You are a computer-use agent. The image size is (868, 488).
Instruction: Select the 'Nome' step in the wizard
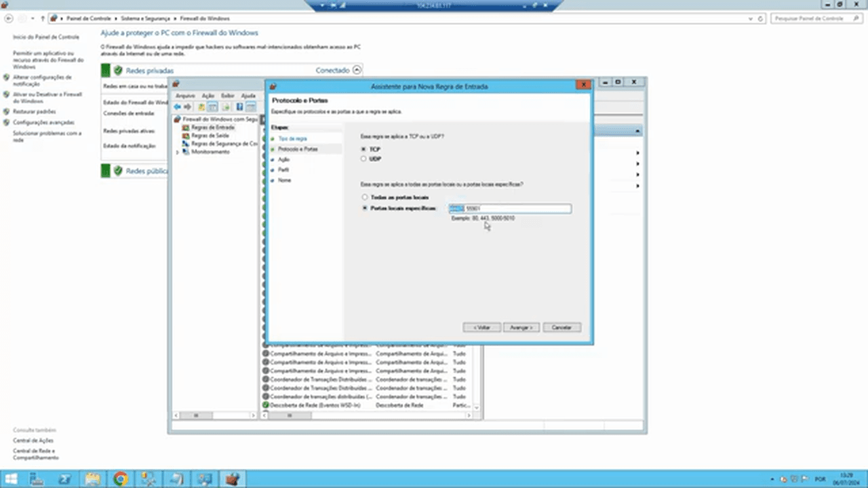[x=284, y=180]
